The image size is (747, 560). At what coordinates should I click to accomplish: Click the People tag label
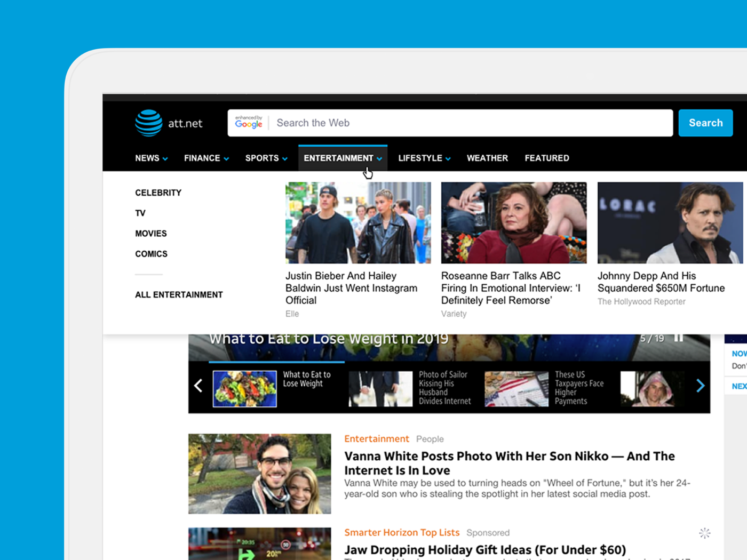click(x=430, y=439)
